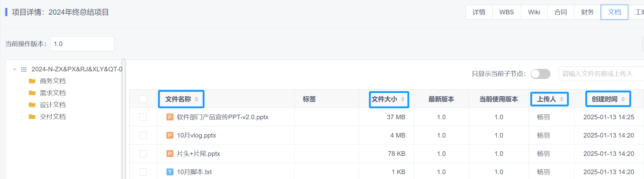Screen dimensions: 644x179
Task: Open the 当前操作版本 version selector
Action: pyautogui.click(x=82, y=44)
